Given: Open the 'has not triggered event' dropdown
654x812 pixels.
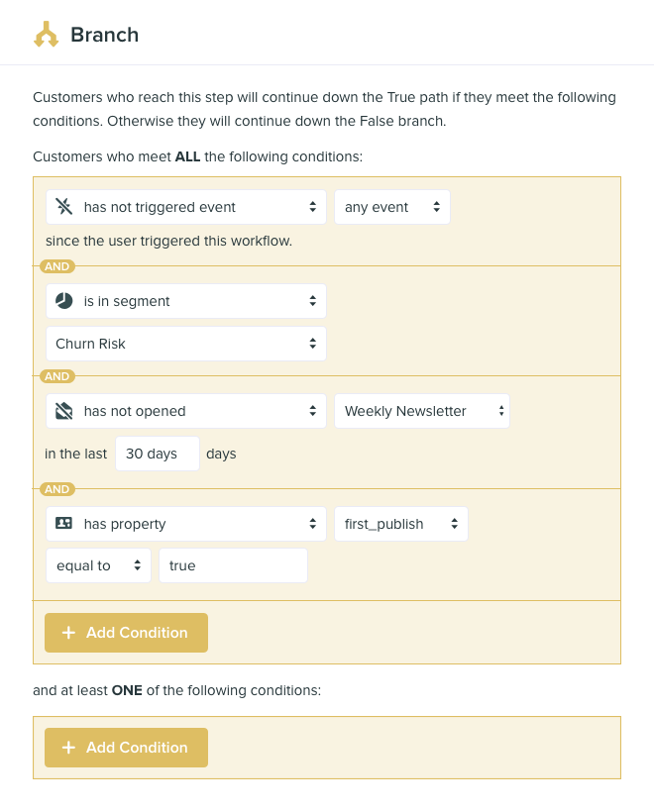Looking at the screenshot, I should 186,207.
